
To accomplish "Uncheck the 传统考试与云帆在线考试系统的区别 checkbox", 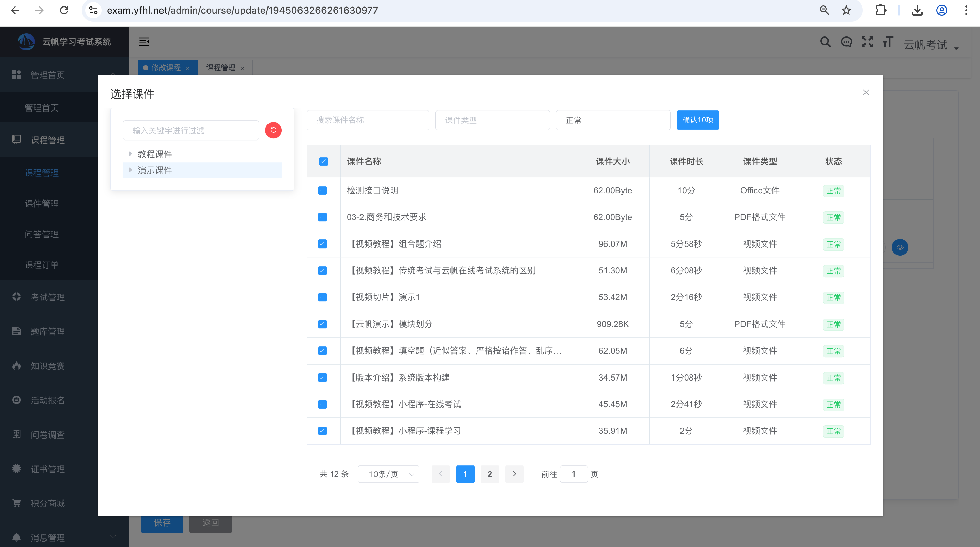I will click(322, 270).
